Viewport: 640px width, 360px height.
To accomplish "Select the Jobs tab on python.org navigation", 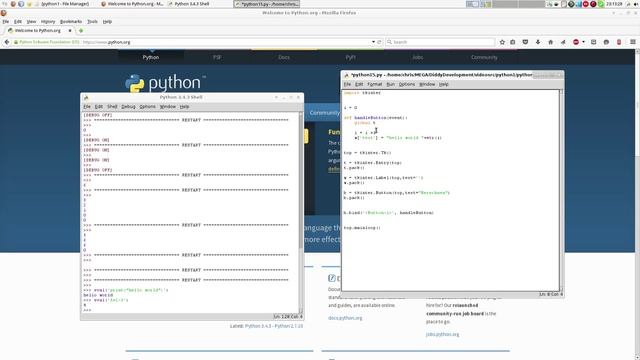I will 418,57.
